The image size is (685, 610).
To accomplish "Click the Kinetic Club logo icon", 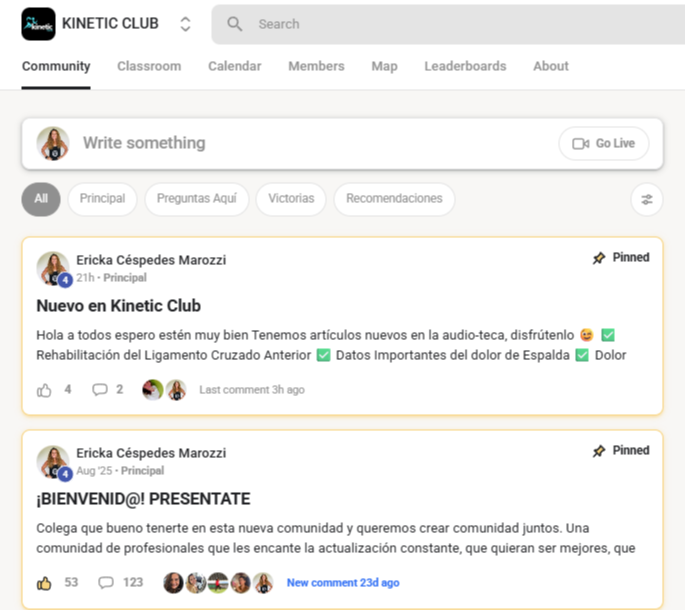I will [38, 24].
